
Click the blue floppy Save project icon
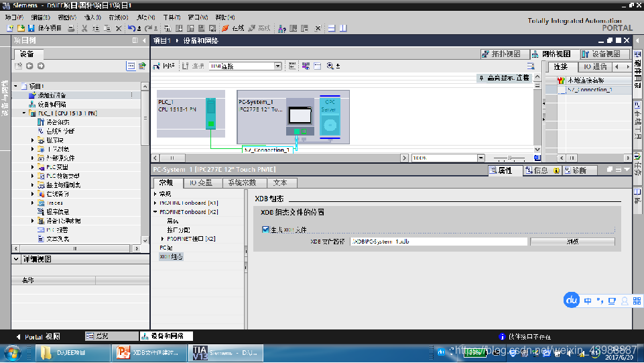tap(31, 28)
